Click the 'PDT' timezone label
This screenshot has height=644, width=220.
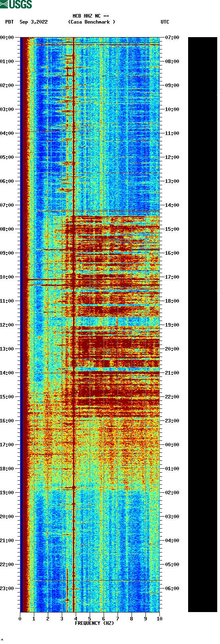tap(9, 22)
